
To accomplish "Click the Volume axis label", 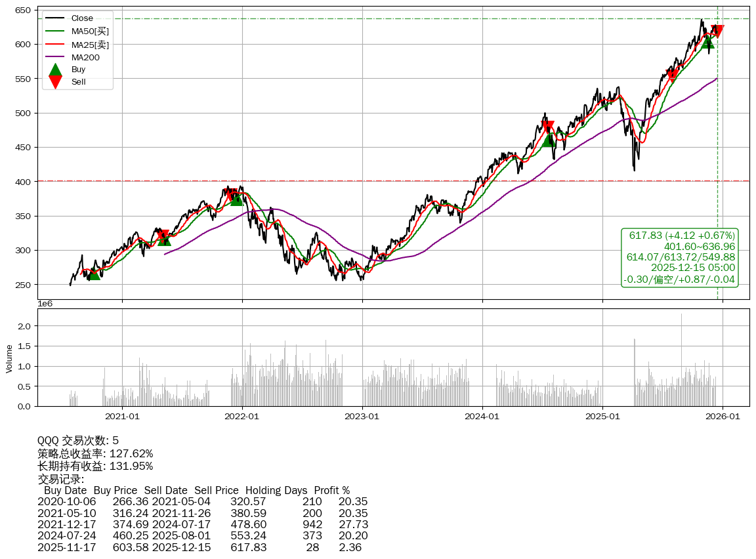I will (9, 359).
